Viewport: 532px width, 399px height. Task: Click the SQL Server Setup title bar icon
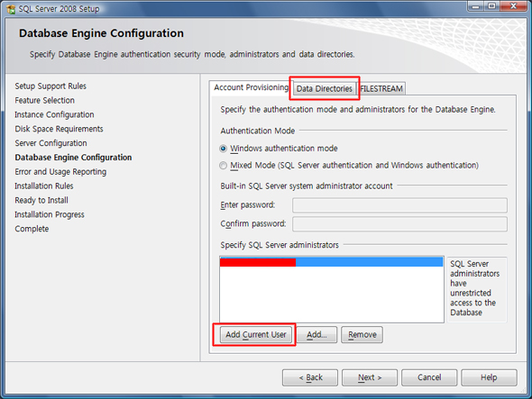coord(11,9)
